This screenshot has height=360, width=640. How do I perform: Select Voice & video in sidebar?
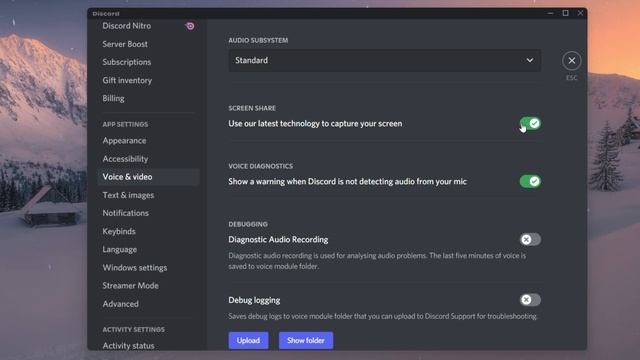tap(149, 177)
